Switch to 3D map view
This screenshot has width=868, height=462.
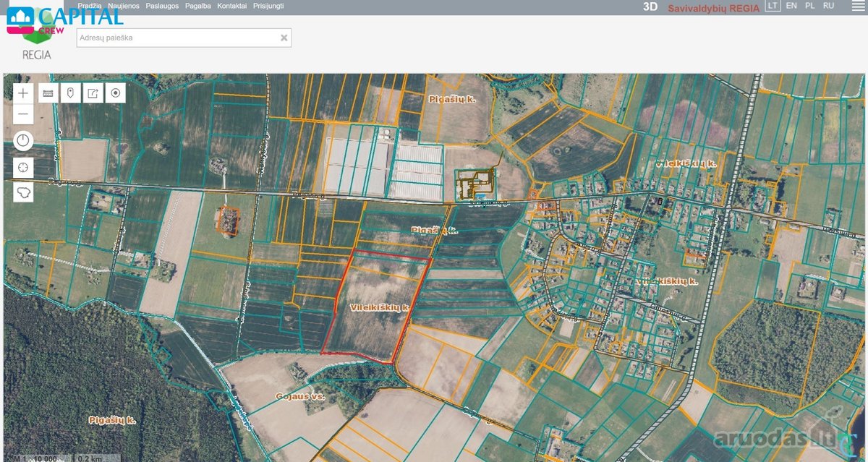tap(650, 7)
